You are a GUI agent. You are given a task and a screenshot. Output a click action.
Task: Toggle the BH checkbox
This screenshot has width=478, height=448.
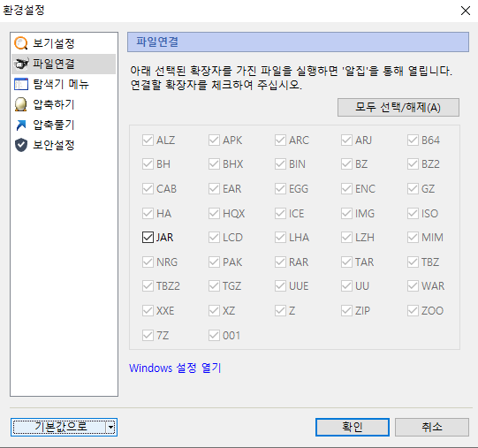coord(148,164)
